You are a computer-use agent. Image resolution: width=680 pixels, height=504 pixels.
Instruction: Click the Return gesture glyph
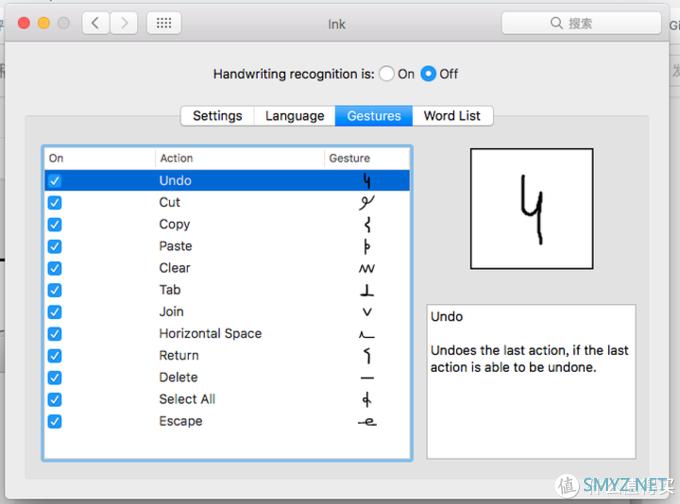[367, 356]
